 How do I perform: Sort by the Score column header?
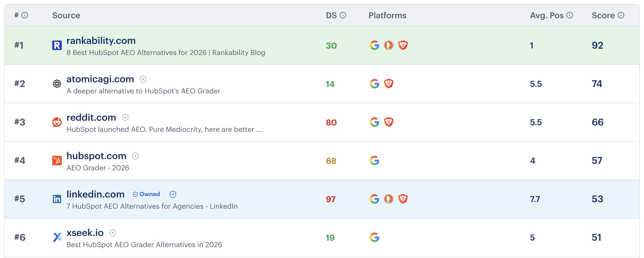603,15
